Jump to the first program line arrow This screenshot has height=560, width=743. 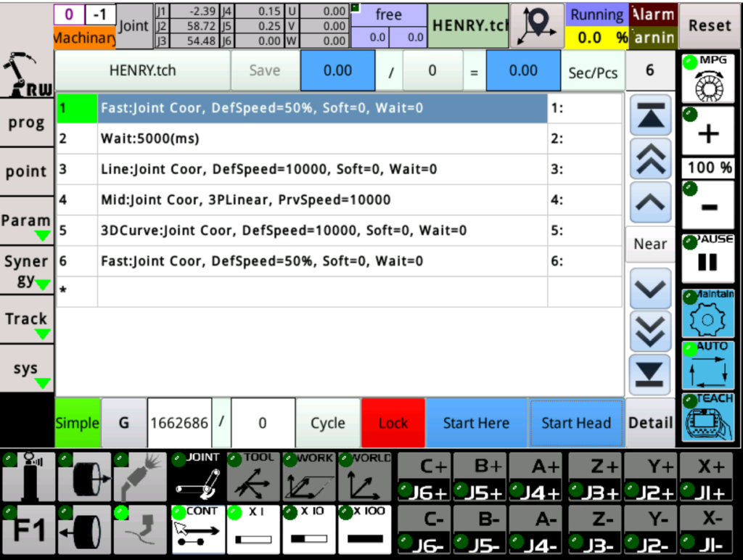click(x=649, y=117)
